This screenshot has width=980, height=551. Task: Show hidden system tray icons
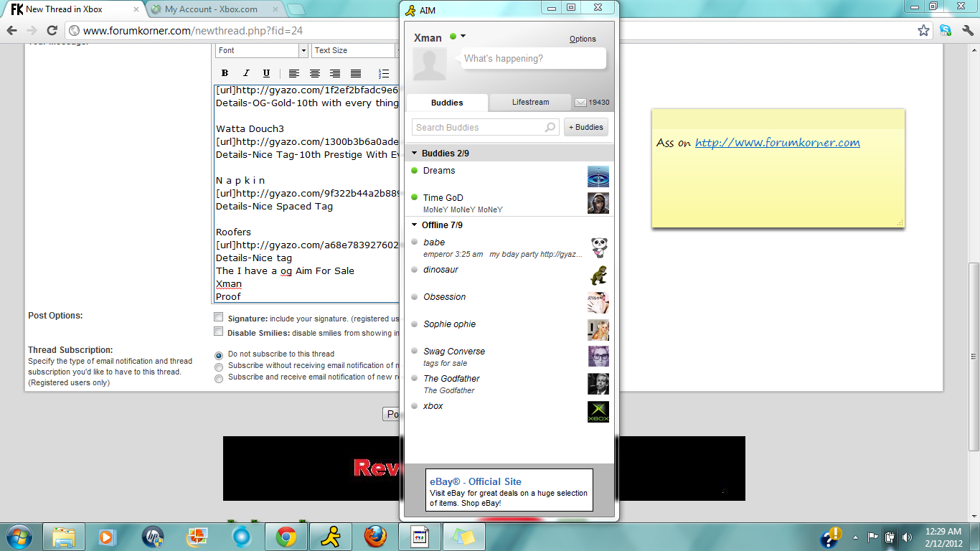coord(855,537)
